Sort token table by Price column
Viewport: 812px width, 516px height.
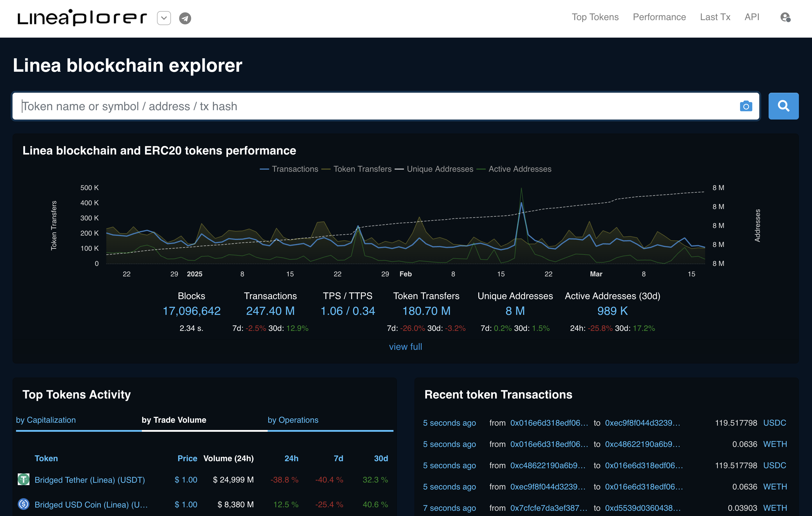[187, 458]
